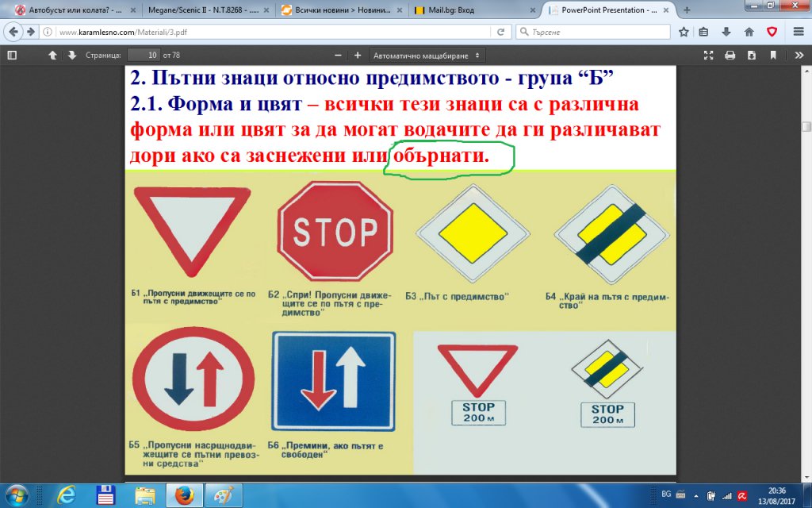Go to next PDF page arrow
812x508 pixels.
[x=72, y=55]
